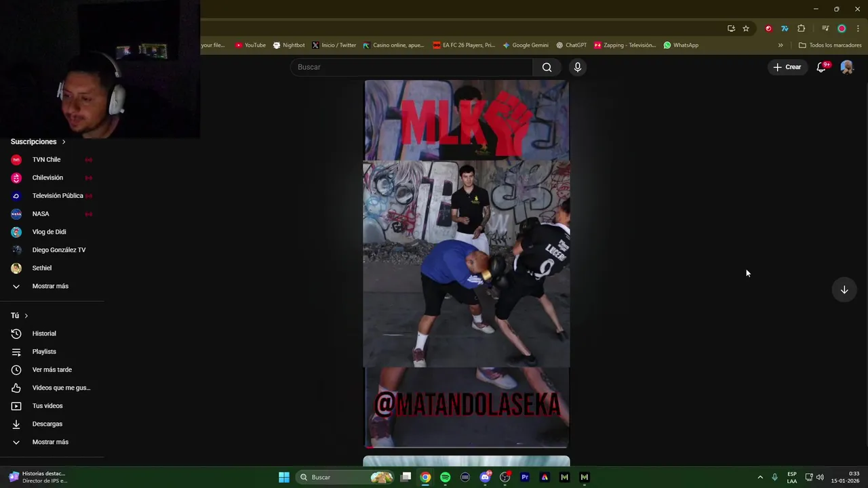Open Todos los marcadores folder

[830, 45]
